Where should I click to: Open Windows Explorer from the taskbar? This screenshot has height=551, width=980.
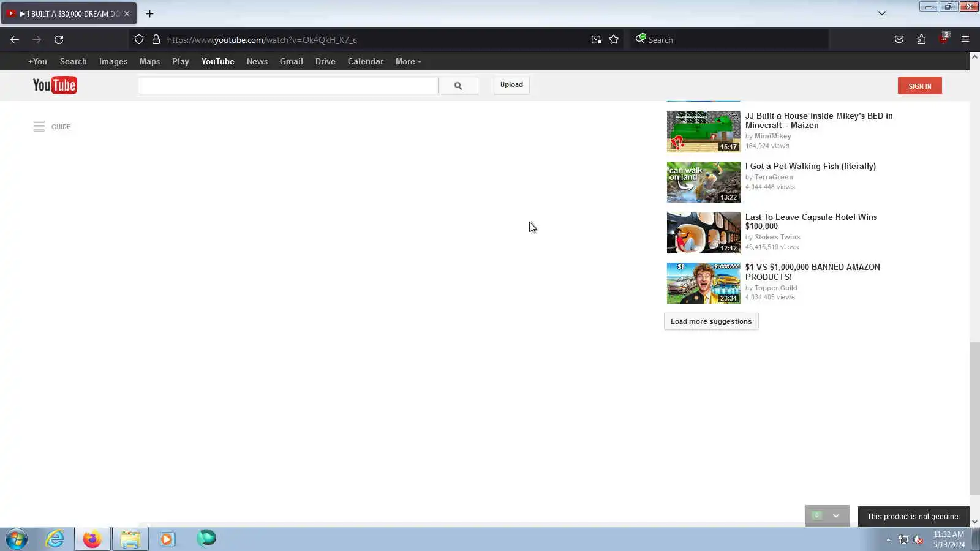tap(130, 539)
